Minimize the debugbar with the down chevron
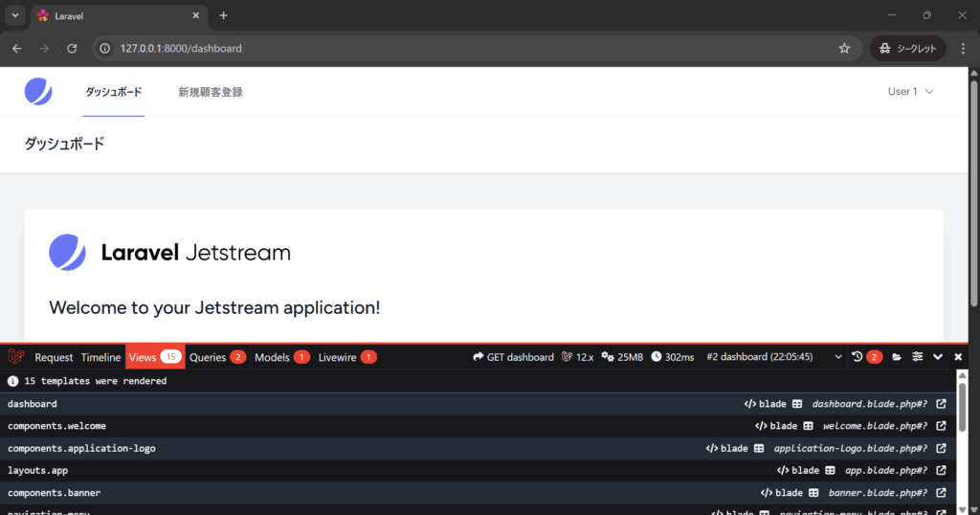 click(x=938, y=357)
